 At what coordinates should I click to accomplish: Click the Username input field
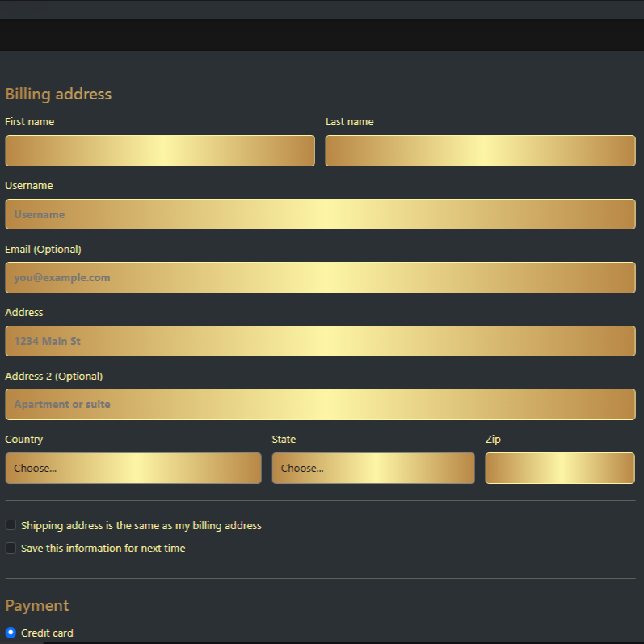click(320, 214)
